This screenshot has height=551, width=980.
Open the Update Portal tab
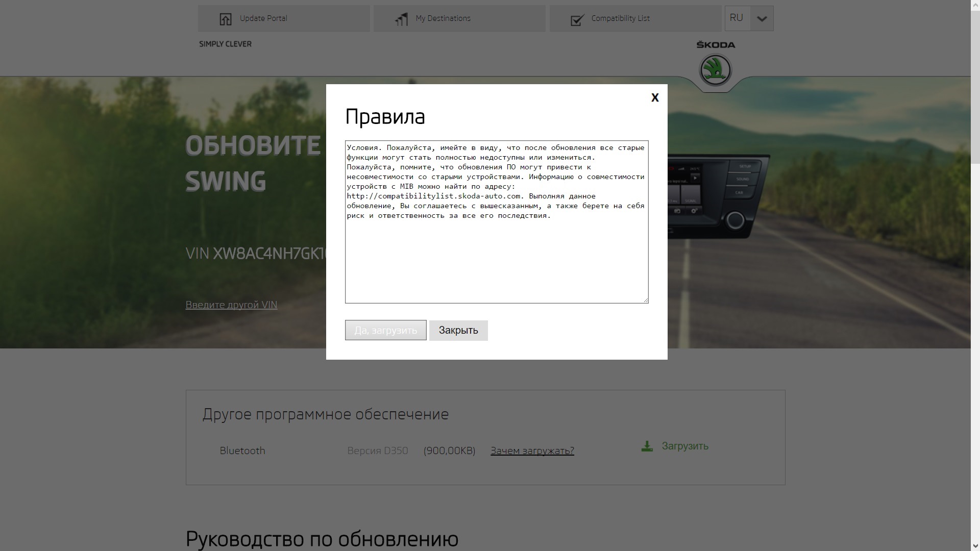point(284,18)
